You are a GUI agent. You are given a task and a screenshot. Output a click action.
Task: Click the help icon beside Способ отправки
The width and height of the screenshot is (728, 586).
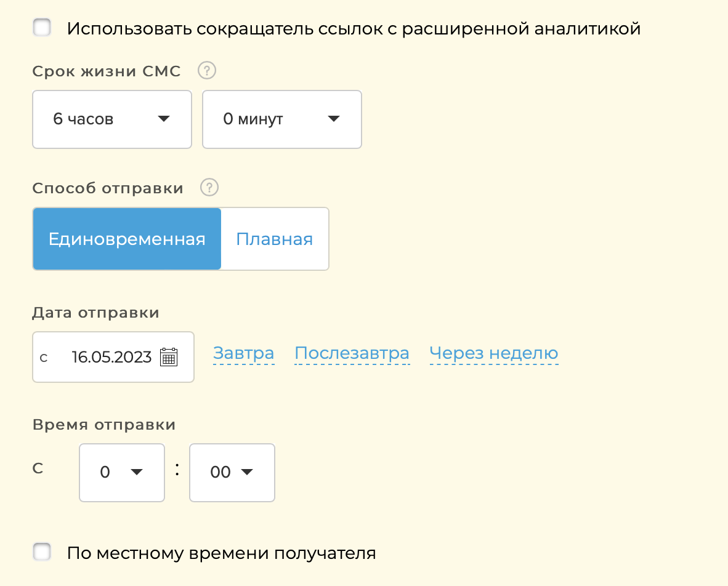click(x=210, y=188)
